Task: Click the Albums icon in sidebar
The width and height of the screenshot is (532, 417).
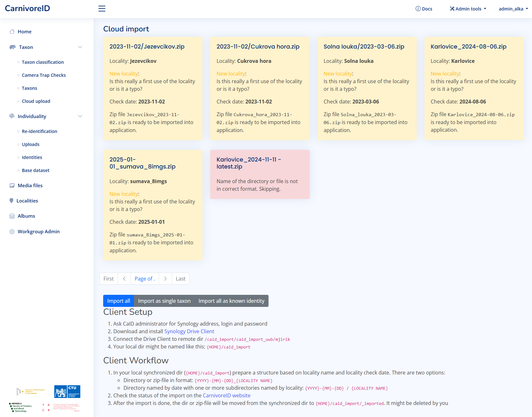Action: tap(12, 216)
